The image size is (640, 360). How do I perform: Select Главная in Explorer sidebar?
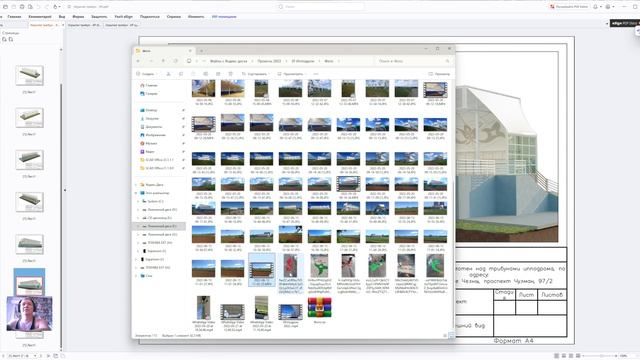149,85
